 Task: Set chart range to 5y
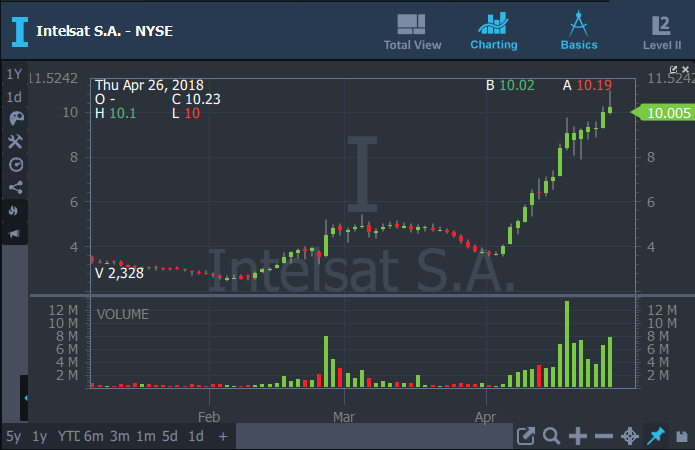13,436
